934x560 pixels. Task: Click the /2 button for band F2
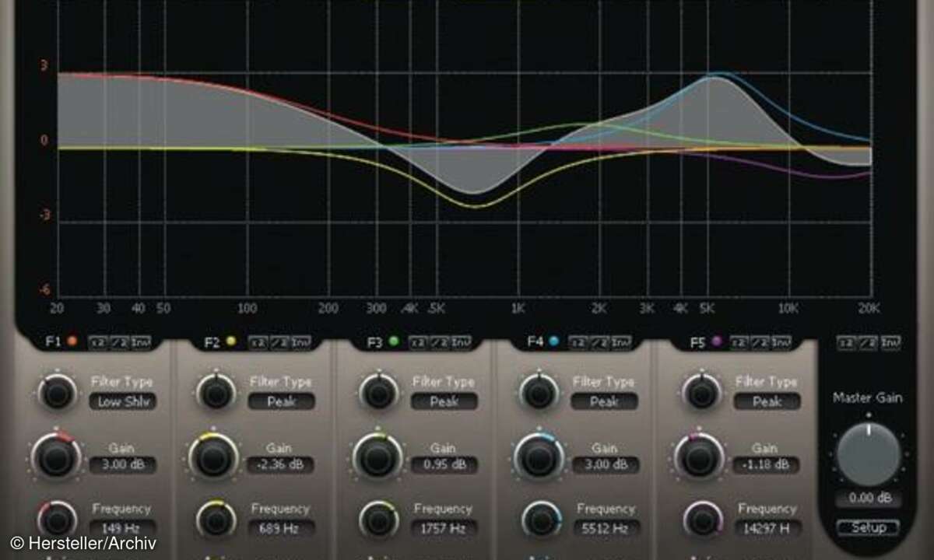(279, 342)
